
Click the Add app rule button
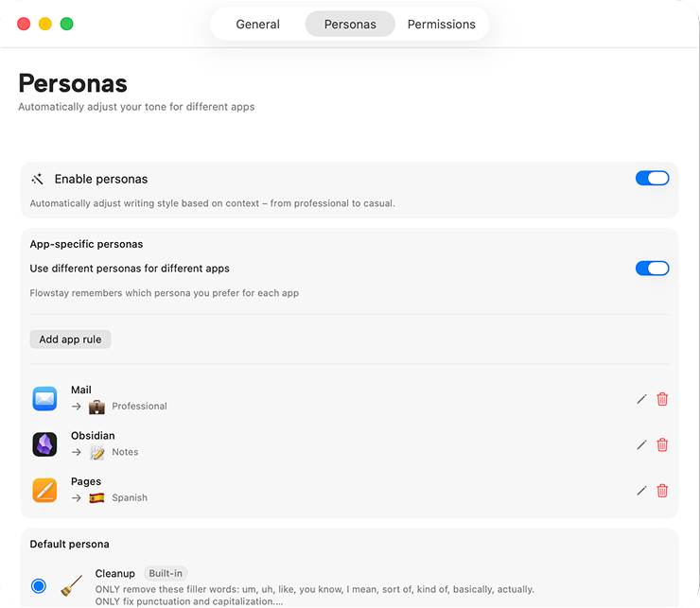click(x=70, y=339)
